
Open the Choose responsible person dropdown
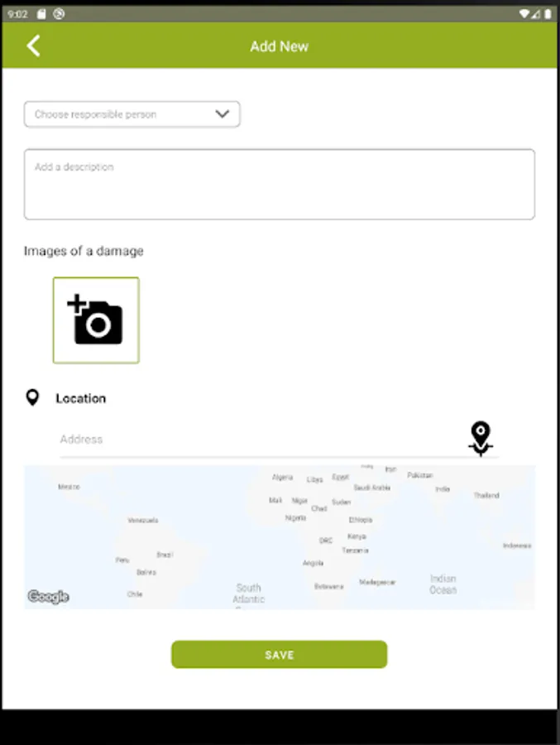(132, 114)
